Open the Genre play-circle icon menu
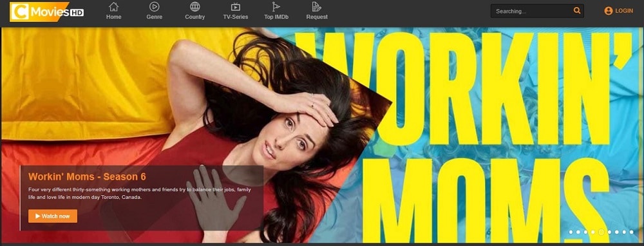The width and height of the screenshot is (644, 246). pos(155,6)
